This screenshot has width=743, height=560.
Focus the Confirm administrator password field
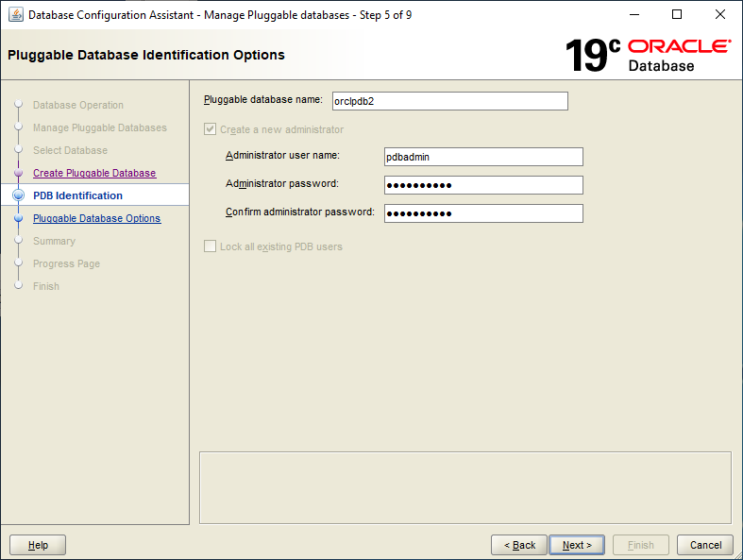(x=483, y=213)
